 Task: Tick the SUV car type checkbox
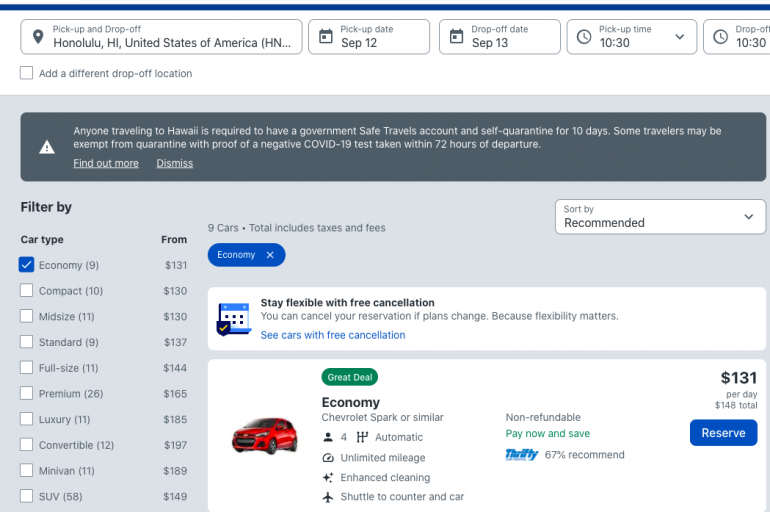27,496
